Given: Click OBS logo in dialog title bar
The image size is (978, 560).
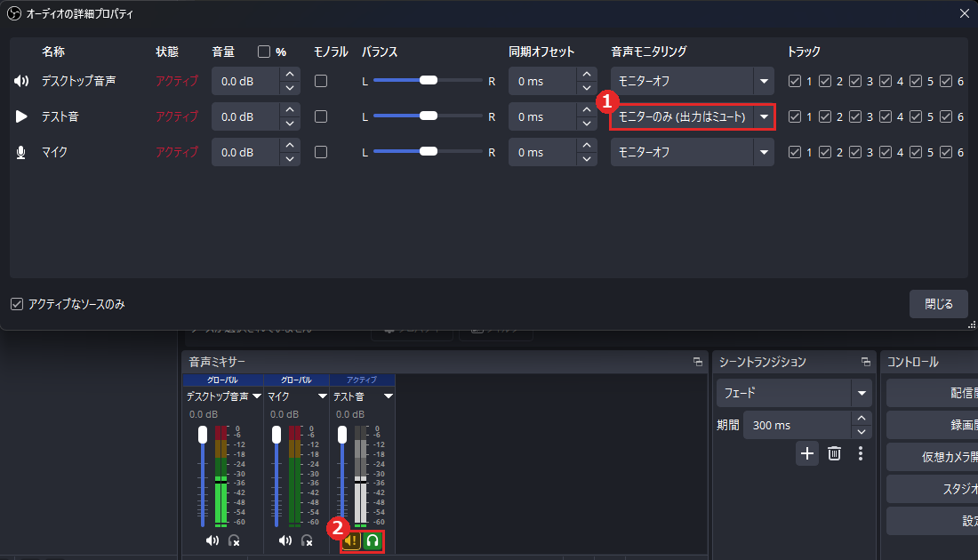Looking at the screenshot, I should tap(13, 13).
